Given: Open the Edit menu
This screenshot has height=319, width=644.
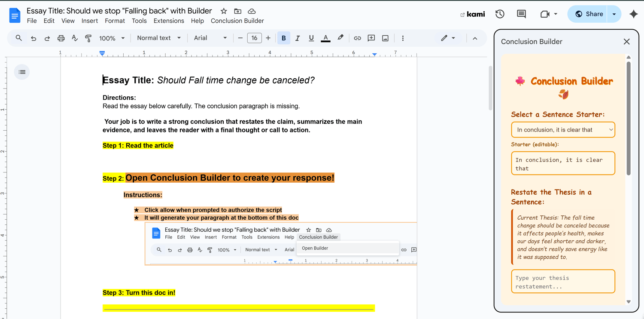Looking at the screenshot, I should tap(49, 21).
